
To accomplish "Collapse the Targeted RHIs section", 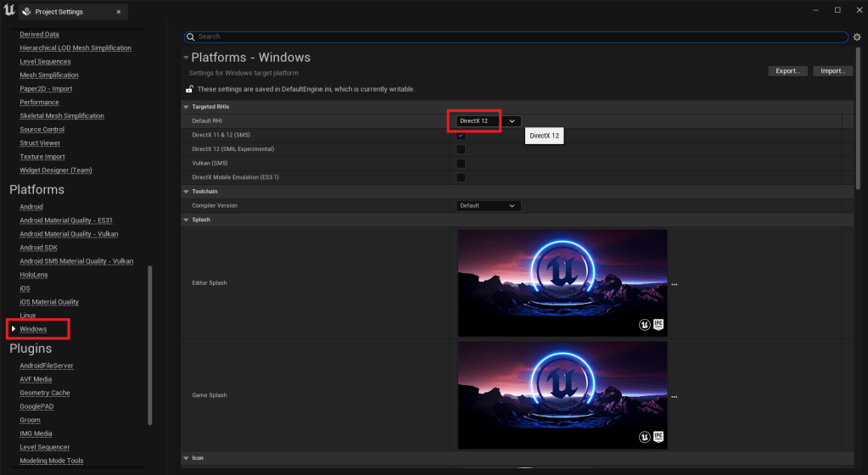I will click(x=187, y=107).
